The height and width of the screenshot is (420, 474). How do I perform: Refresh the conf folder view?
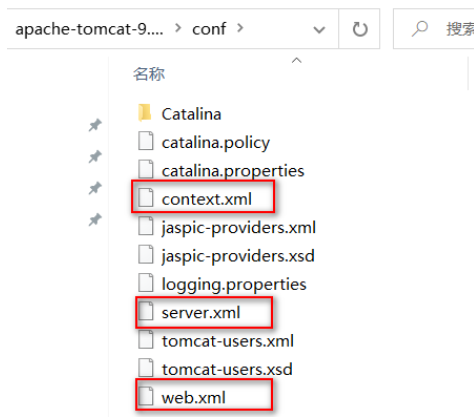click(360, 29)
